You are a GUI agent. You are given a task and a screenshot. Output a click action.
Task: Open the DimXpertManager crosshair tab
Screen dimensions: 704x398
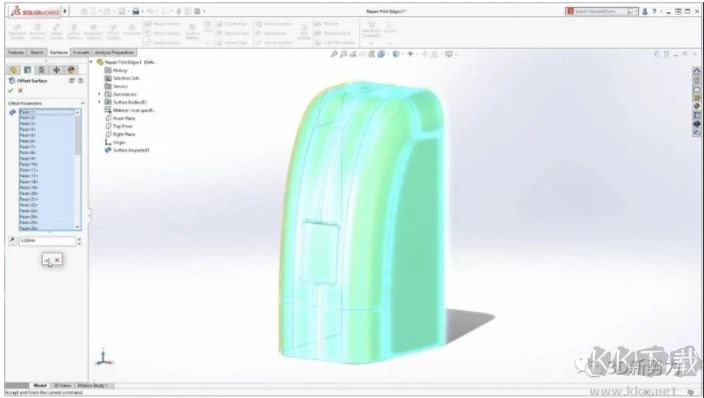(x=56, y=70)
